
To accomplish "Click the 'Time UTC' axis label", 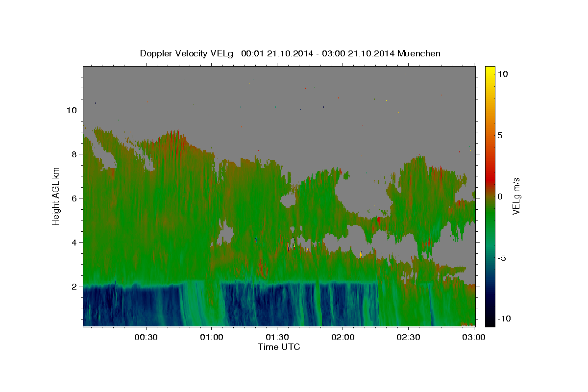I will pyautogui.click(x=279, y=347).
